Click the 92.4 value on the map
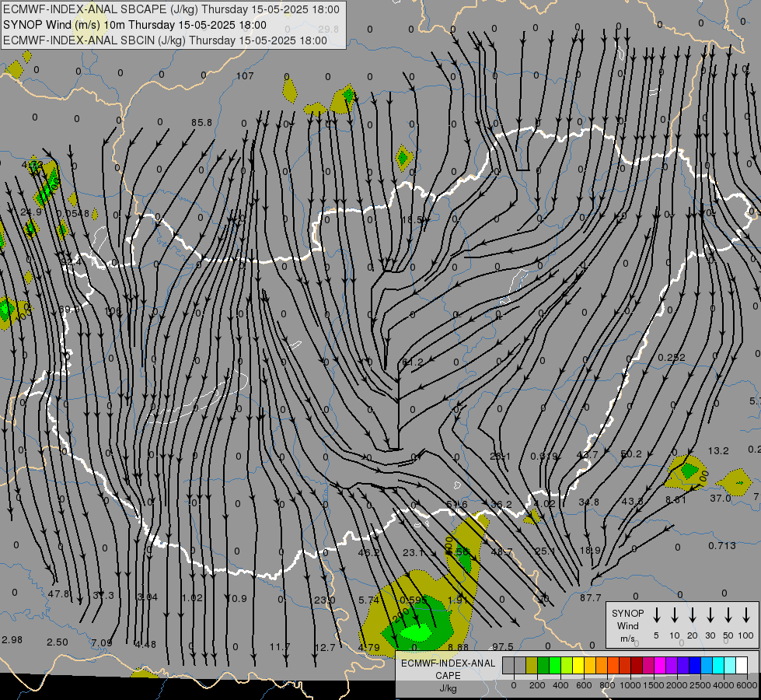The height and width of the screenshot is (700, 761). click(x=71, y=262)
